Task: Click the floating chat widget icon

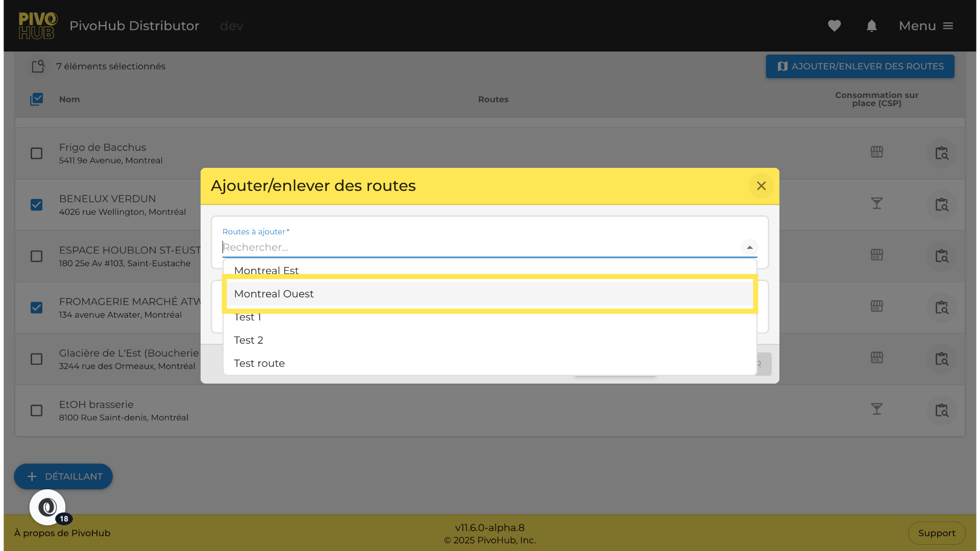Action: 47,507
